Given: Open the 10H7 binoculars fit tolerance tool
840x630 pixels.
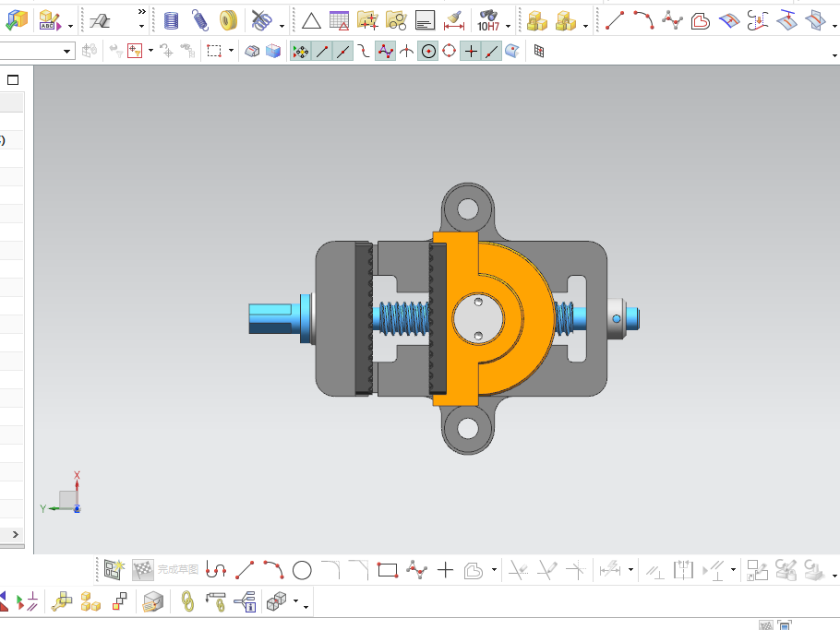Looking at the screenshot, I should 488,21.
